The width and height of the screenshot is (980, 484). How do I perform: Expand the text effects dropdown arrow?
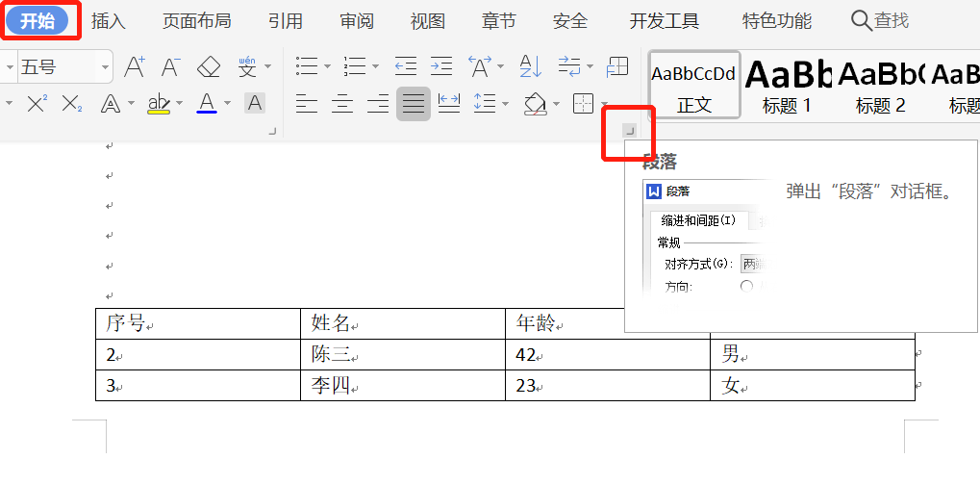[x=131, y=104]
